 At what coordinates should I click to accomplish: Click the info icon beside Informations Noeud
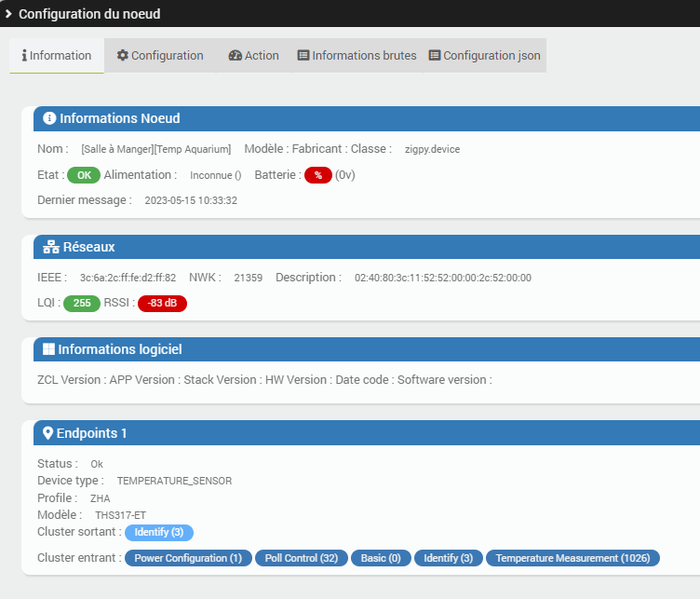pyautogui.click(x=49, y=118)
